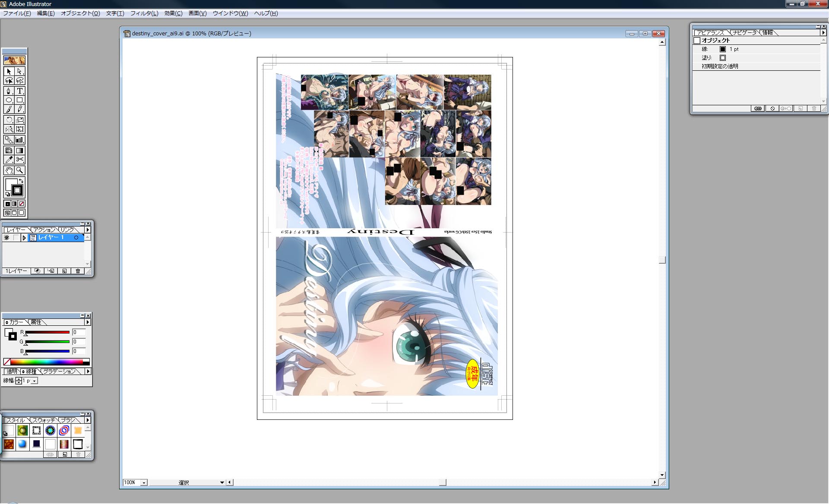This screenshot has width=829, height=504.
Task: Select the Free Transform tool
Action: (20, 129)
